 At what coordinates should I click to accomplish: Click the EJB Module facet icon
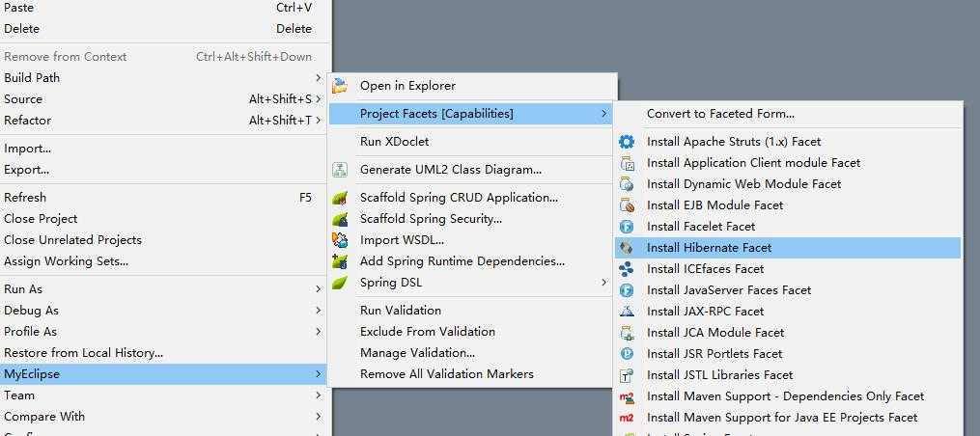[x=627, y=205]
